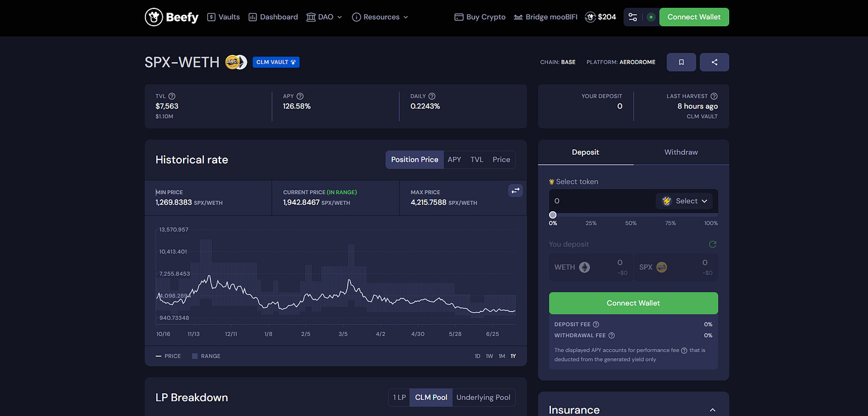This screenshot has width=868, height=416.
Task: Click the max price 4,215.7588 value
Action: coord(428,203)
